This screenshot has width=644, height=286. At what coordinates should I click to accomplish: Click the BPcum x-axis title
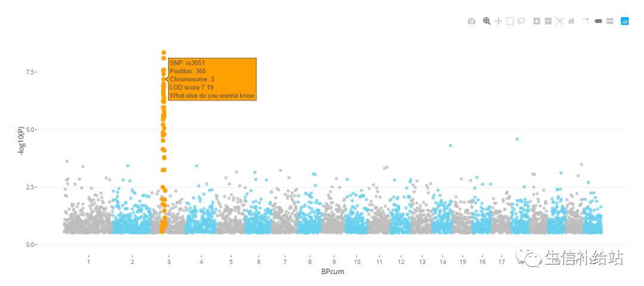click(333, 272)
